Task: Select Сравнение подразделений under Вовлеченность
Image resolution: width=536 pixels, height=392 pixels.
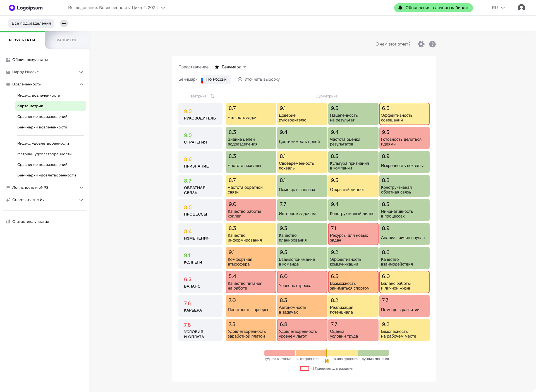Action: pos(42,117)
